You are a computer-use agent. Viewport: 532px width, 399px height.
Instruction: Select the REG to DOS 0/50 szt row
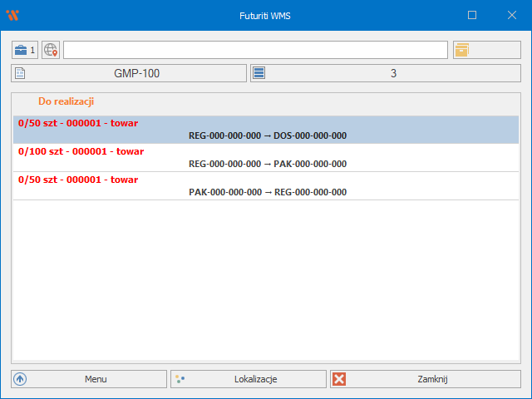pyautogui.click(x=266, y=130)
